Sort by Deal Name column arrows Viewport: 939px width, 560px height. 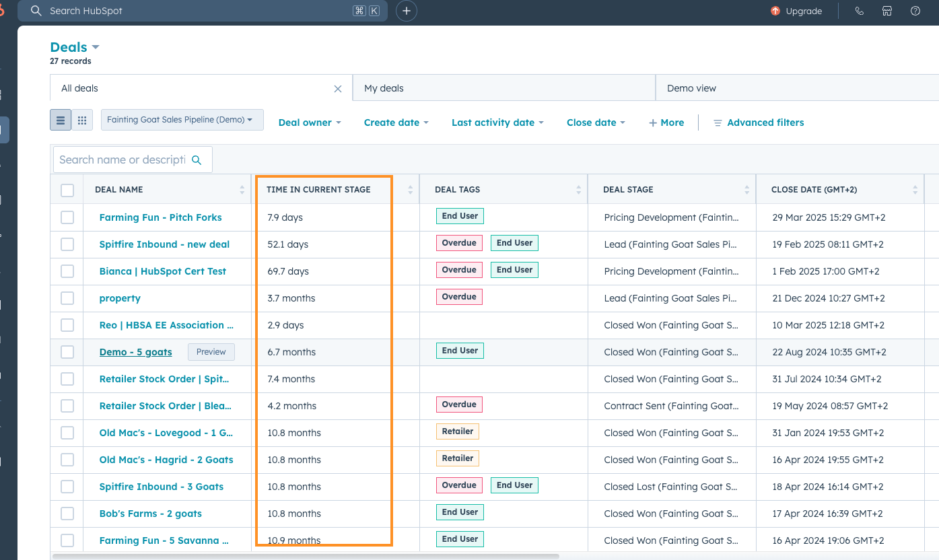pos(242,190)
